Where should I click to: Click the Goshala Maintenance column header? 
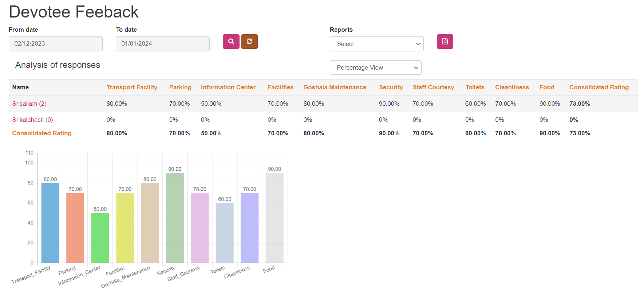[335, 88]
